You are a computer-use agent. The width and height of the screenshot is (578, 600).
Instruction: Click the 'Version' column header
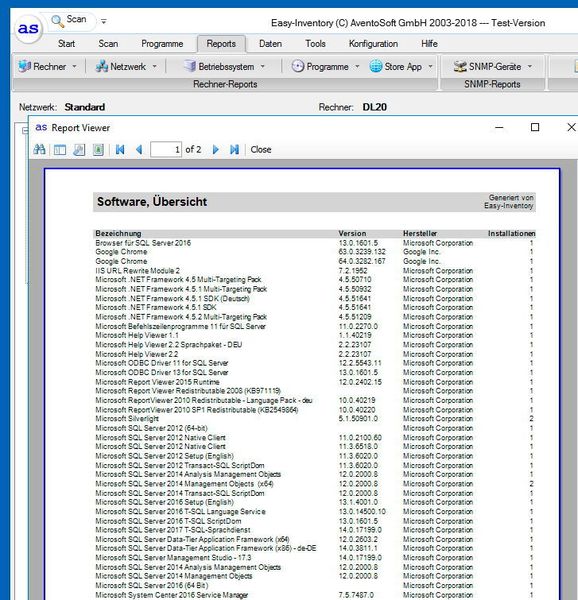tap(352, 233)
